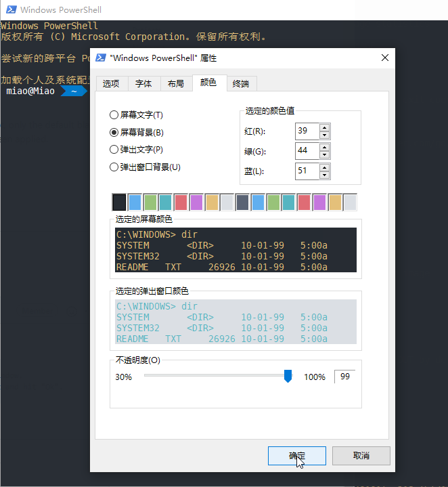Screen dimensions: 448x487
Task: Pick the ninth swatch, dark slate gray
Action: (x=243, y=203)
